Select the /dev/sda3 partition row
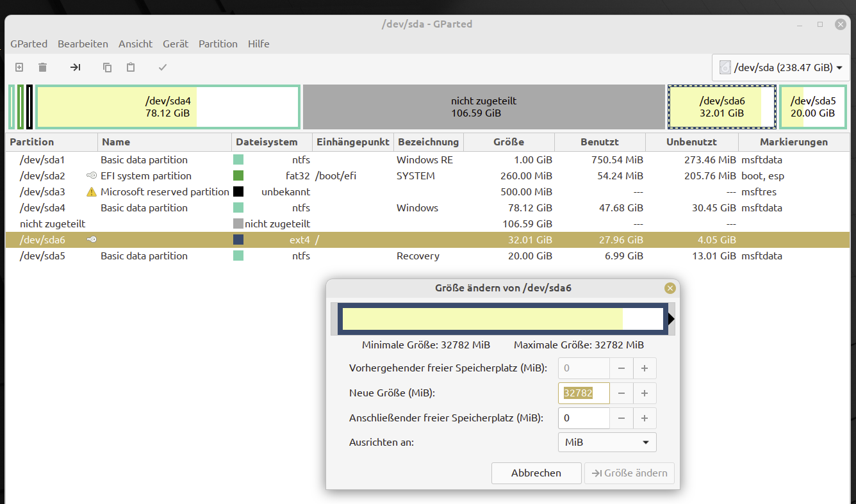This screenshot has height=504, width=856. [427, 191]
